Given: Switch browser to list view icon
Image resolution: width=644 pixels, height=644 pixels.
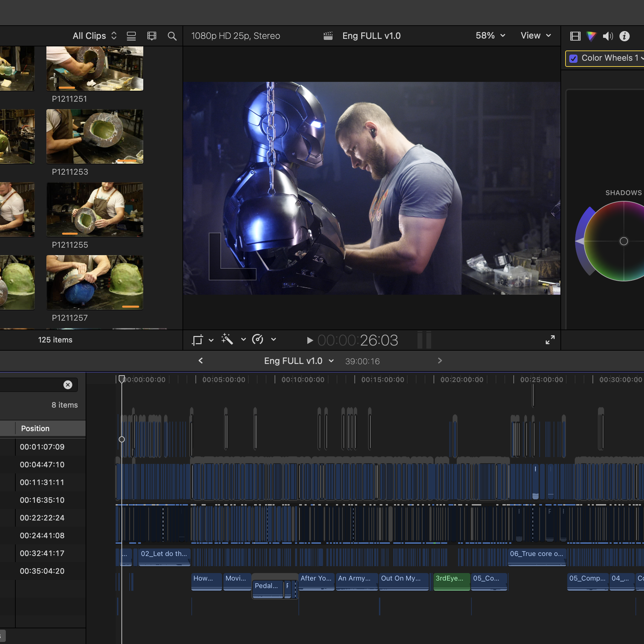Looking at the screenshot, I should 131,36.
